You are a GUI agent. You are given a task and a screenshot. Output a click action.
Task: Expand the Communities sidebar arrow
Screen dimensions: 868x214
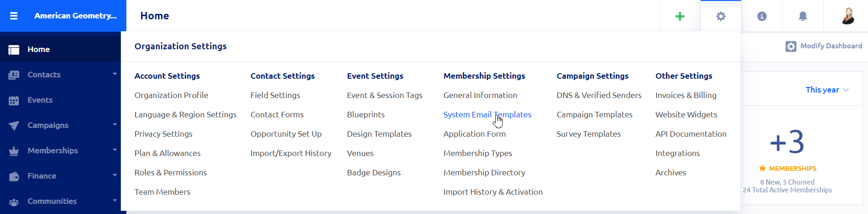point(114,200)
